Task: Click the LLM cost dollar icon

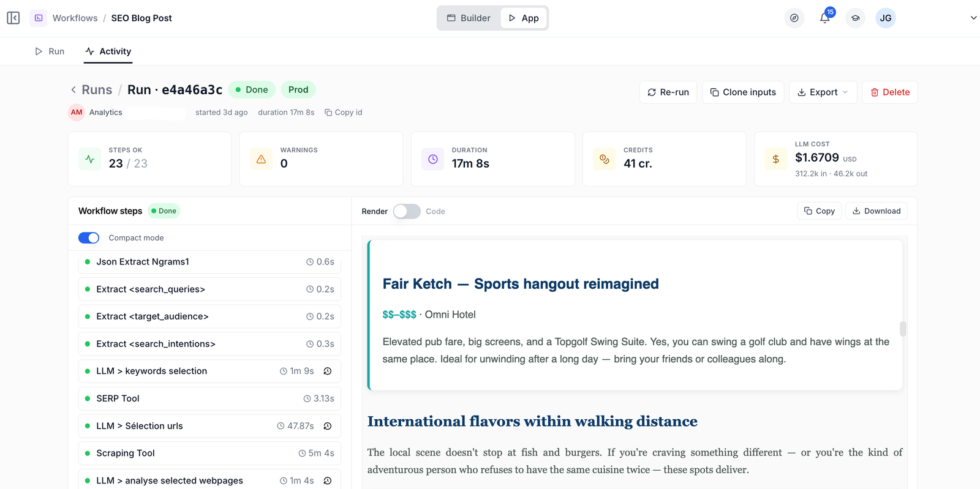Action: coord(776,159)
